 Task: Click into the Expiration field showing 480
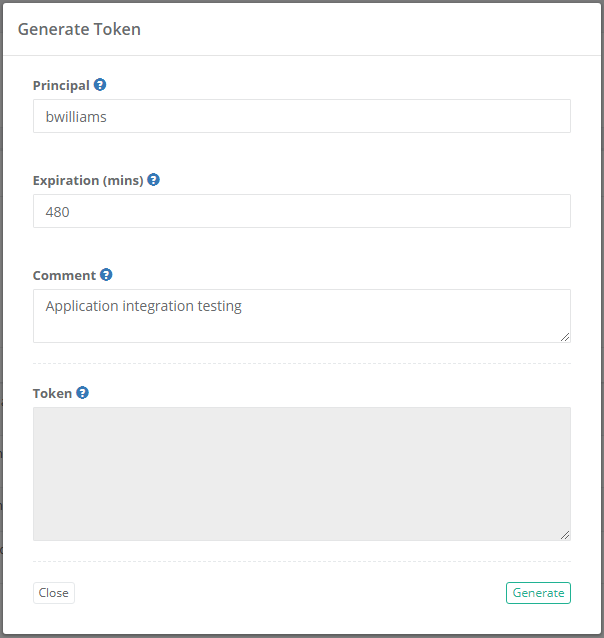301,211
